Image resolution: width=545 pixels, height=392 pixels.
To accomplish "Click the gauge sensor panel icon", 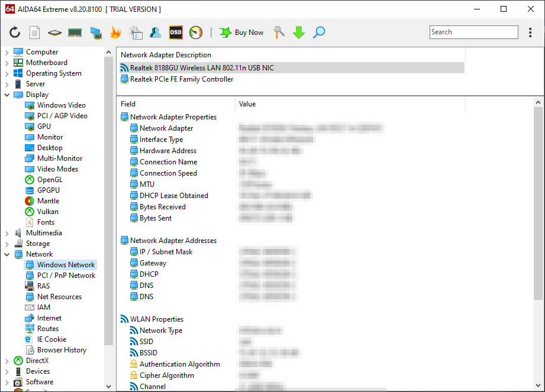I will [196, 33].
